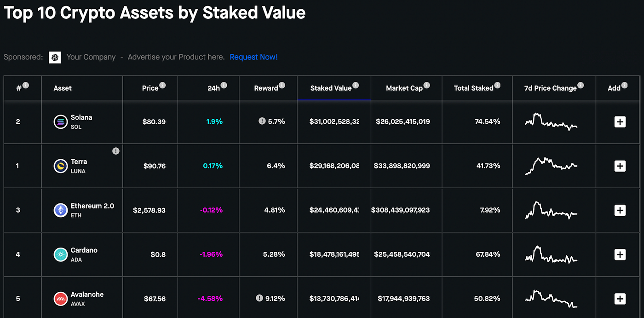Click warning icon beside Avalanche reward

[x=259, y=298]
